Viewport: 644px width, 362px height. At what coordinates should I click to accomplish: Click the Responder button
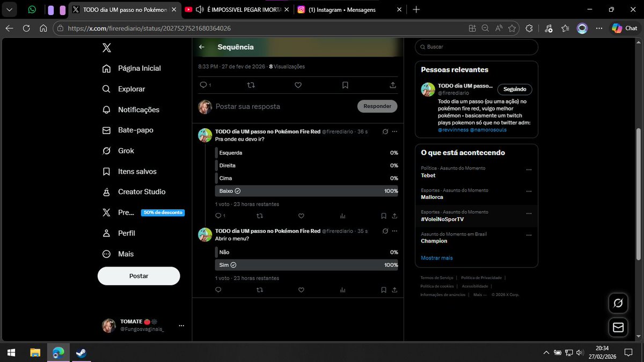coord(377,106)
